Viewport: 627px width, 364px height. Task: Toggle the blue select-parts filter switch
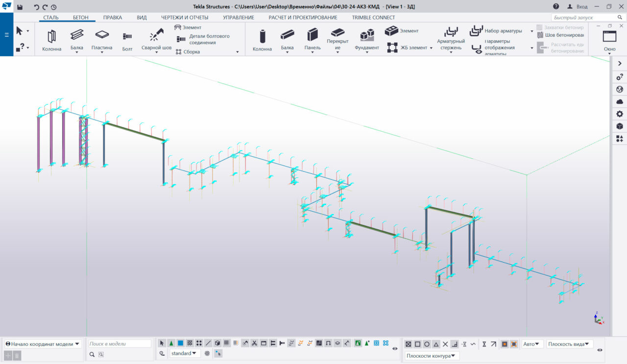(x=180, y=343)
